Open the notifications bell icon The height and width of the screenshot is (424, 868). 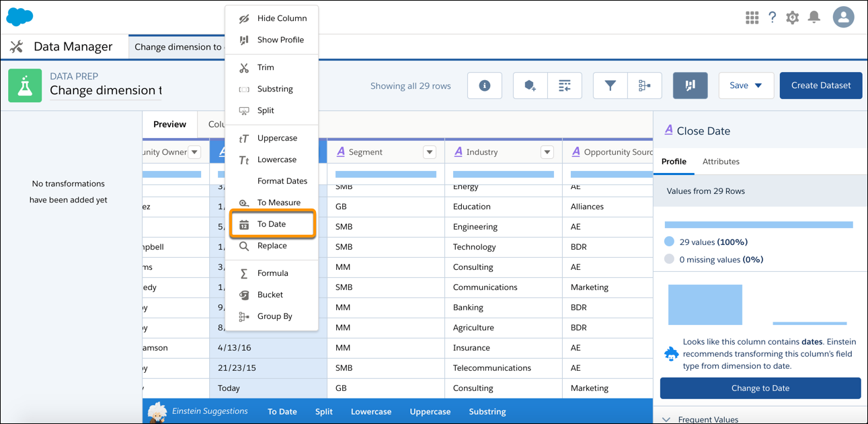814,17
